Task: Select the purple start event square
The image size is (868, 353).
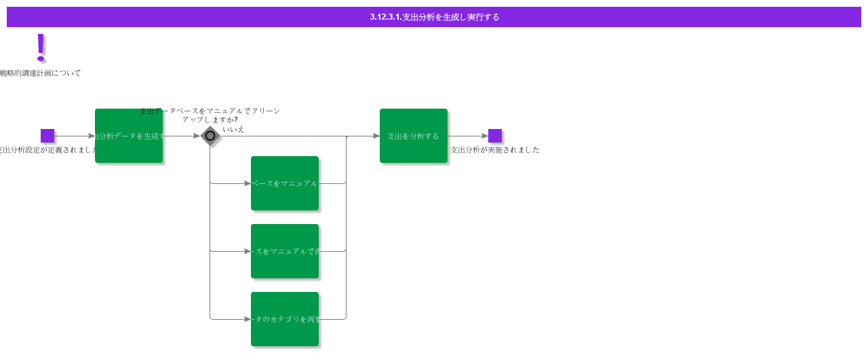Action: (x=47, y=136)
